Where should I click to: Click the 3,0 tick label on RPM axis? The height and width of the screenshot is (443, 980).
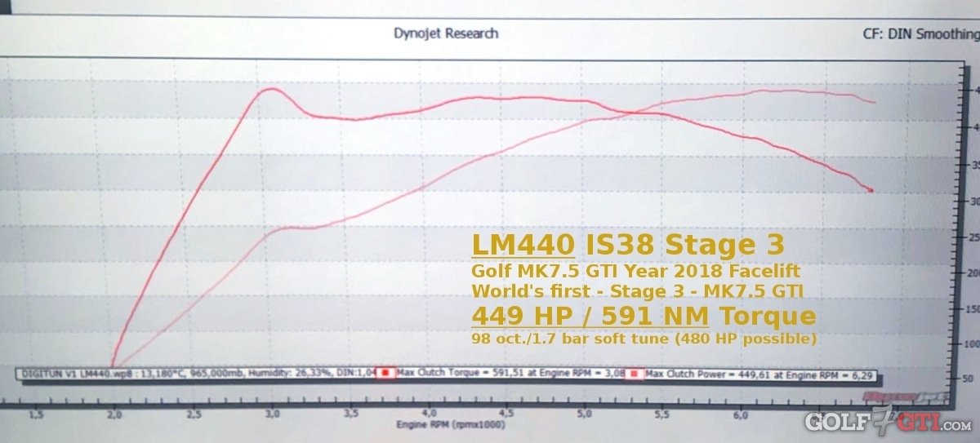click(272, 414)
